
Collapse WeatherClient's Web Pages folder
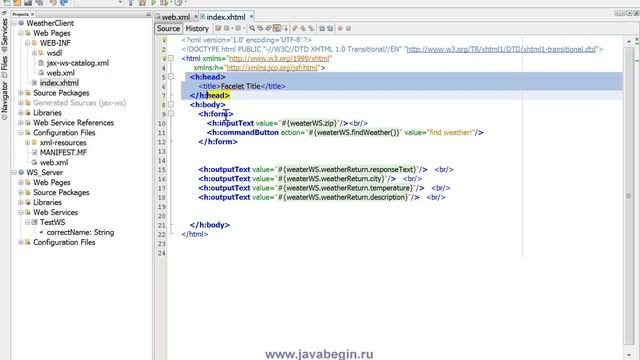(20, 33)
